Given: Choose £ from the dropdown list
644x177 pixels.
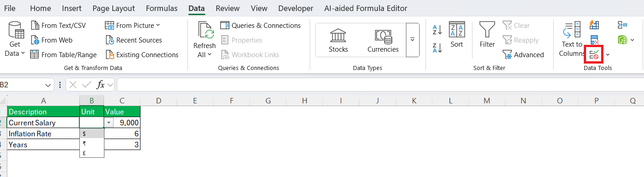Looking at the screenshot, I should (x=92, y=153).
